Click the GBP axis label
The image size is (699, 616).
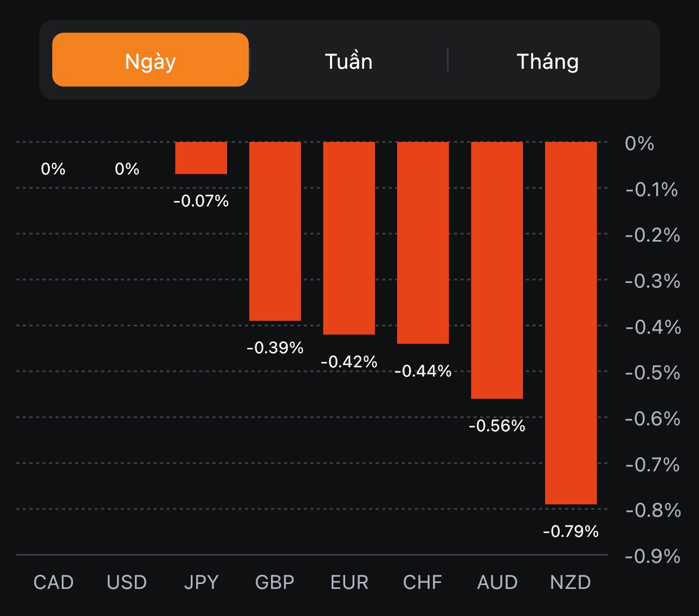coord(275,582)
